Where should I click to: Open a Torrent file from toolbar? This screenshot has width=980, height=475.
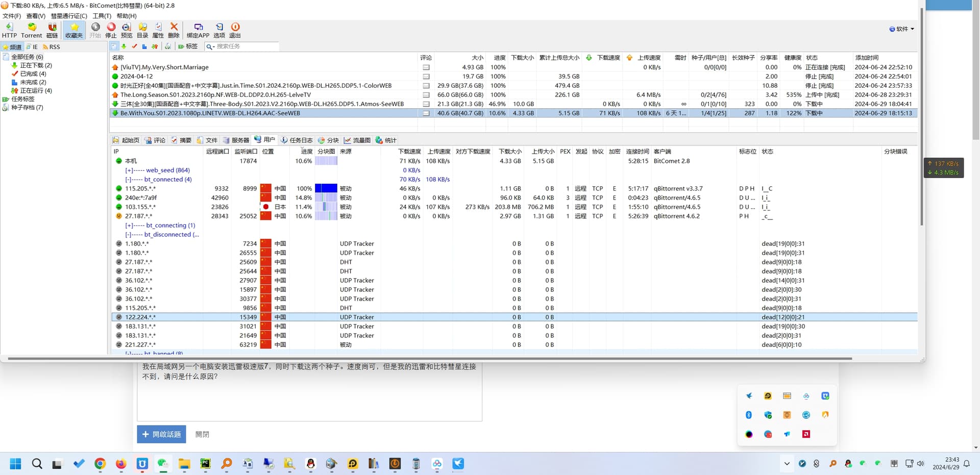point(32,30)
